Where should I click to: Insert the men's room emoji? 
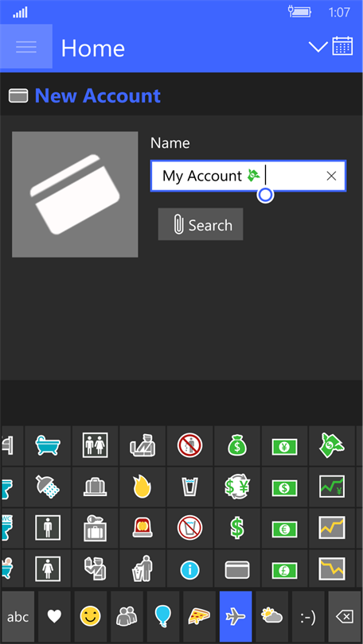pos(48,528)
